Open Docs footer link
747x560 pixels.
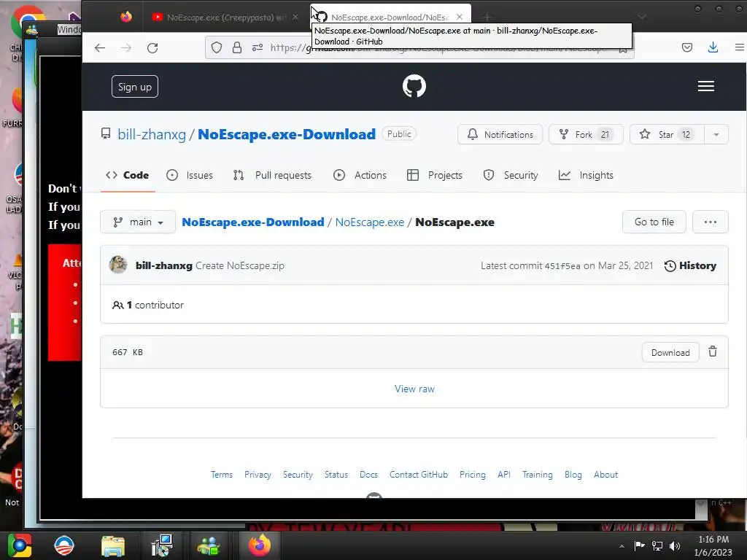pos(368,474)
